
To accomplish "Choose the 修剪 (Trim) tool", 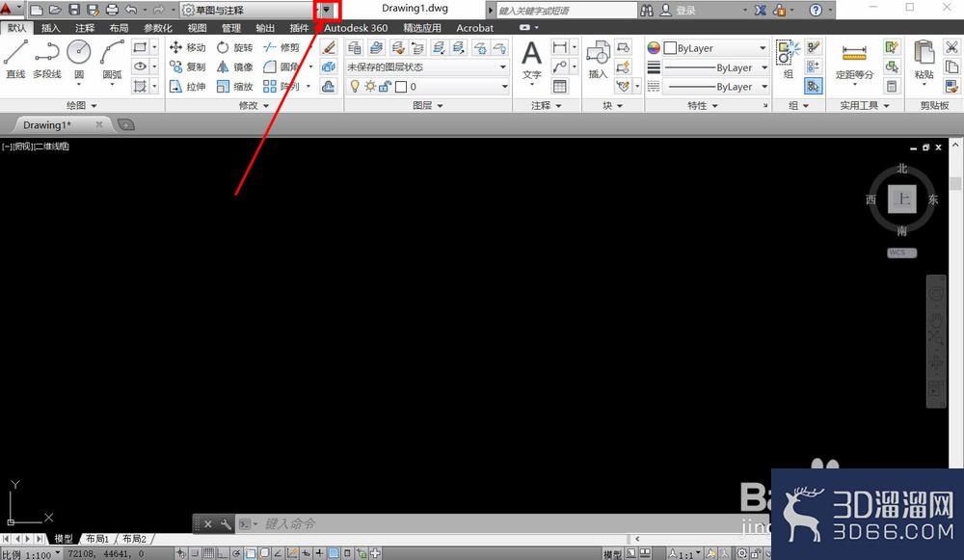I will (281, 47).
